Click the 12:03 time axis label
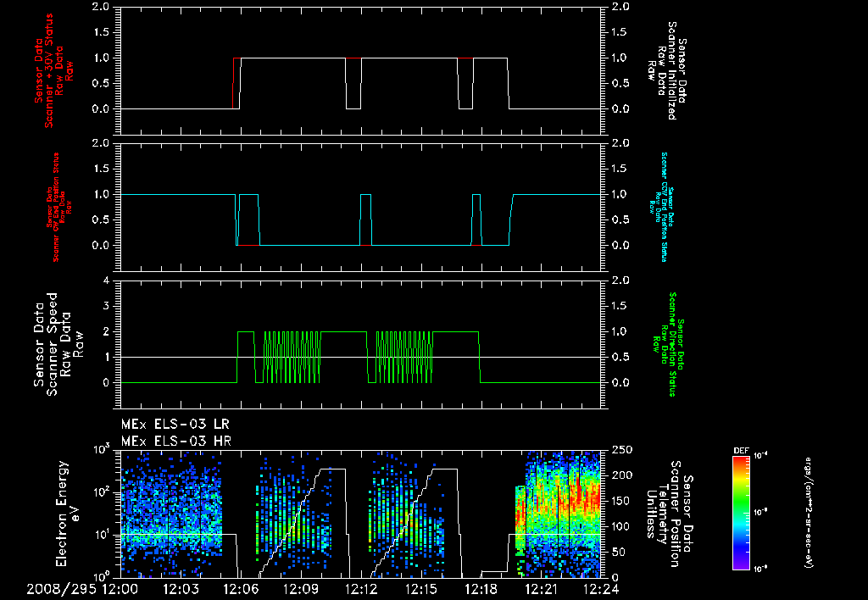Viewport: 868px width, 600px height. [x=181, y=589]
